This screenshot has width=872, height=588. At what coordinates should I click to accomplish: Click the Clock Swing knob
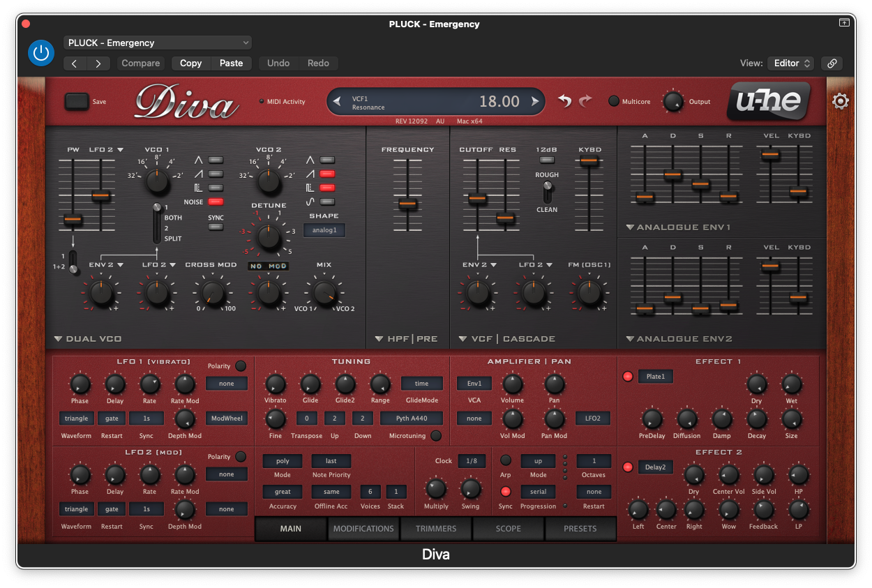point(471,488)
